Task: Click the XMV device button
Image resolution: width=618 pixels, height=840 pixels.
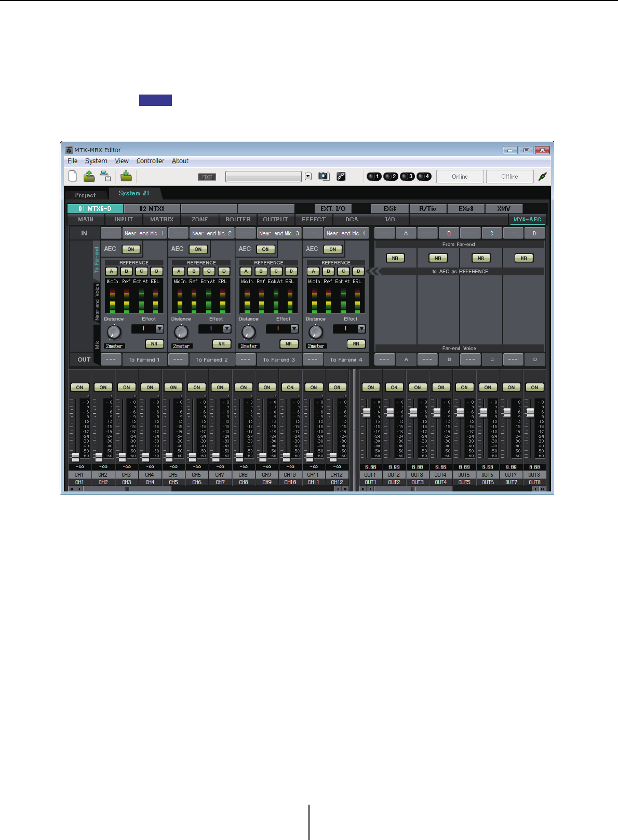Action: pos(504,209)
